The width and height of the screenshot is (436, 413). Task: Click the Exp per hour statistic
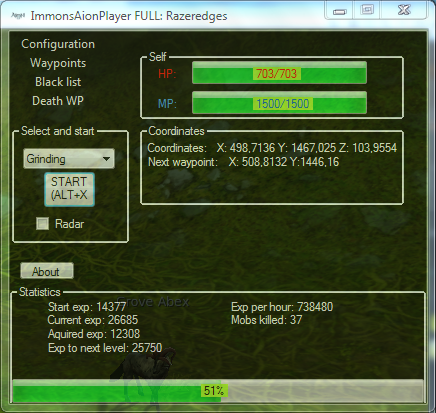pyautogui.click(x=282, y=307)
